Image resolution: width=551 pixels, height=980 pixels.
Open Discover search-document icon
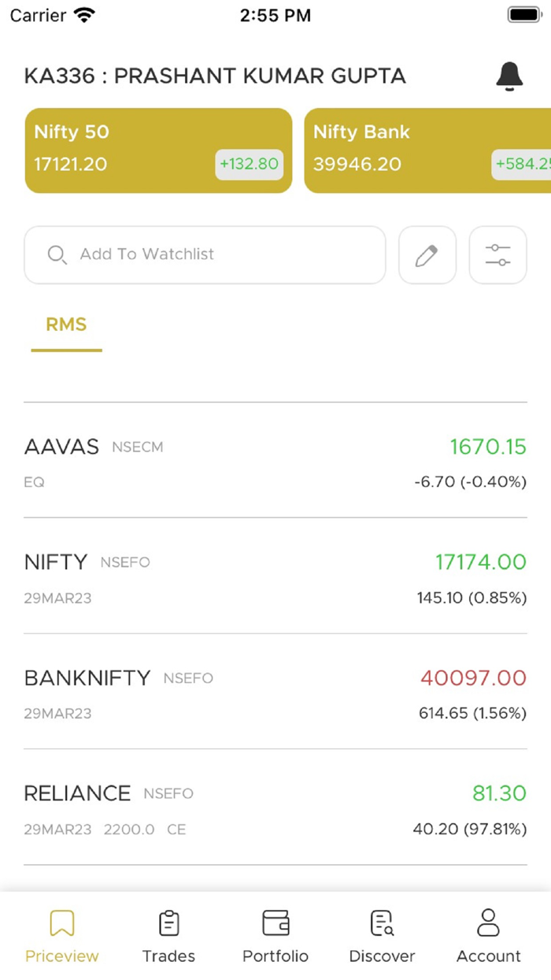(x=382, y=923)
